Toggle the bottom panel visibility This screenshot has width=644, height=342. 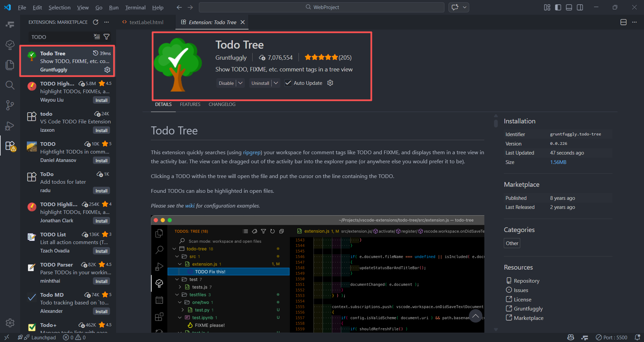(569, 7)
